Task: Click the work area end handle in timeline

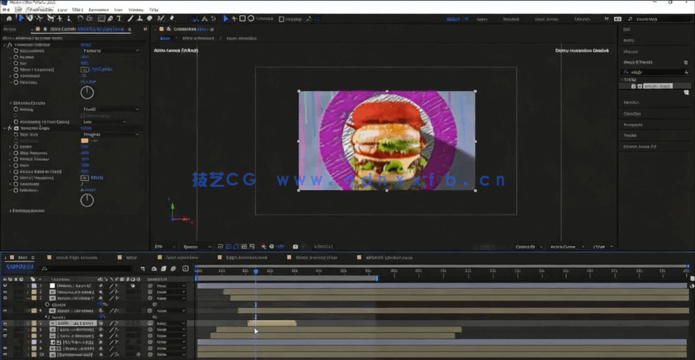Action: pyautogui.click(x=377, y=278)
